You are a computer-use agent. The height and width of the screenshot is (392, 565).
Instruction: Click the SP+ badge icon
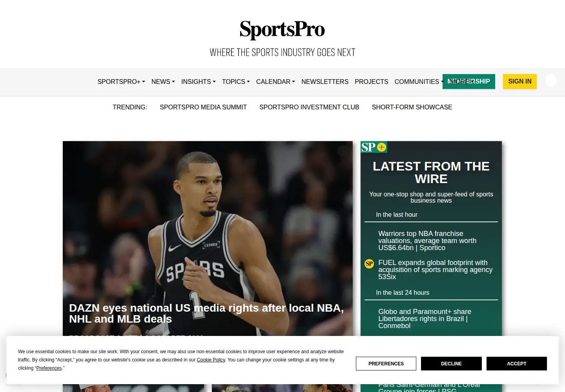tap(374, 147)
